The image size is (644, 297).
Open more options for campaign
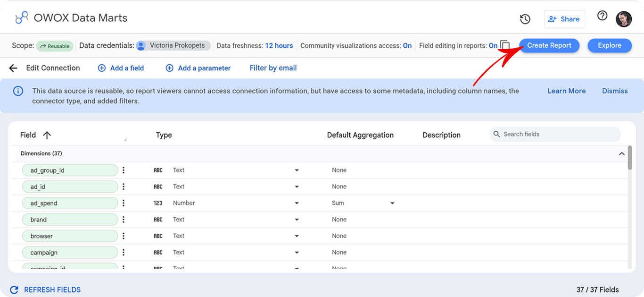(x=124, y=253)
